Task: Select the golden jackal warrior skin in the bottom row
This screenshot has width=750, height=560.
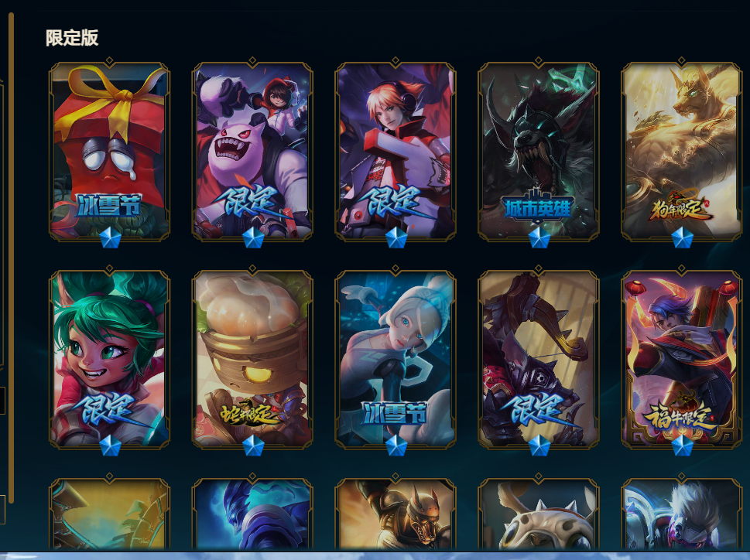Action: pos(395,514)
